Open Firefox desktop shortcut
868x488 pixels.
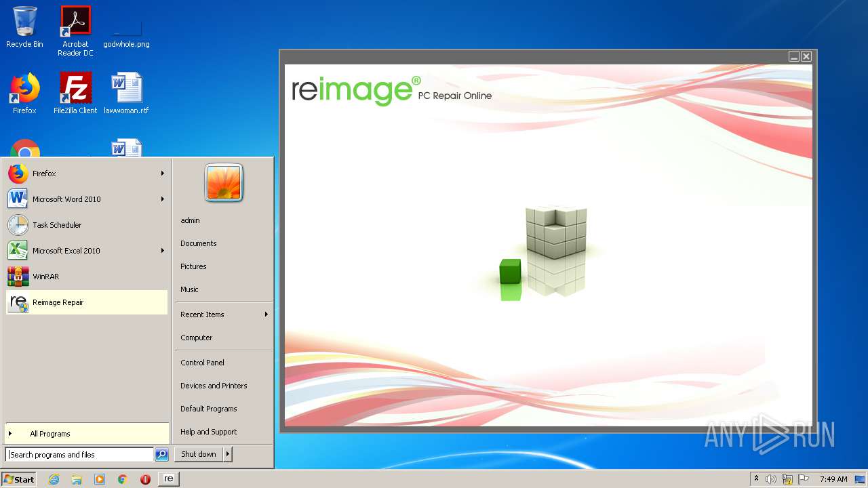[x=24, y=94]
